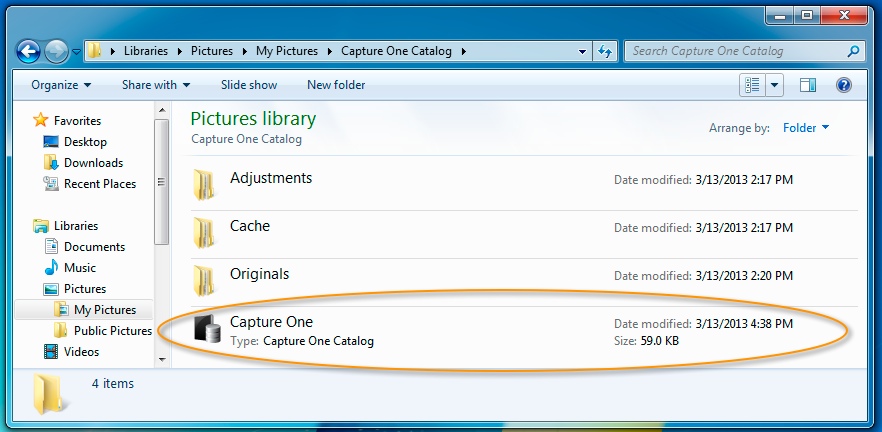Toggle the preview pane button
Screen dimensions: 882x432
[x=808, y=85]
